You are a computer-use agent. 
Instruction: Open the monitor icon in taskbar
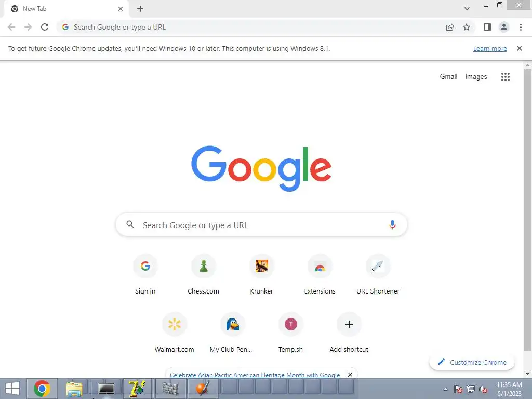click(106, 389)
